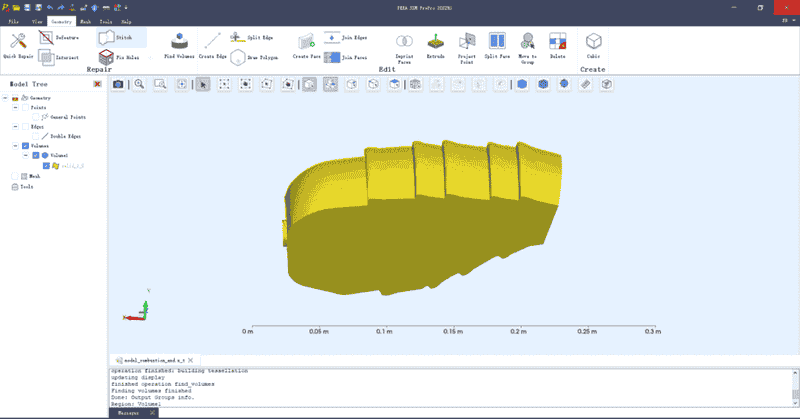The image size is (800, 419).
Task: Select the Extrude tool
Action: coord(435,45)
